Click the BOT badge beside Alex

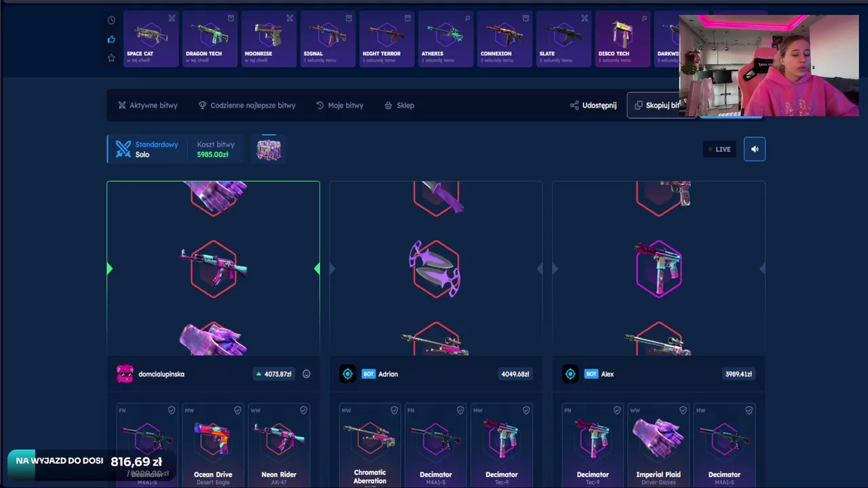[x=591, y=374]
